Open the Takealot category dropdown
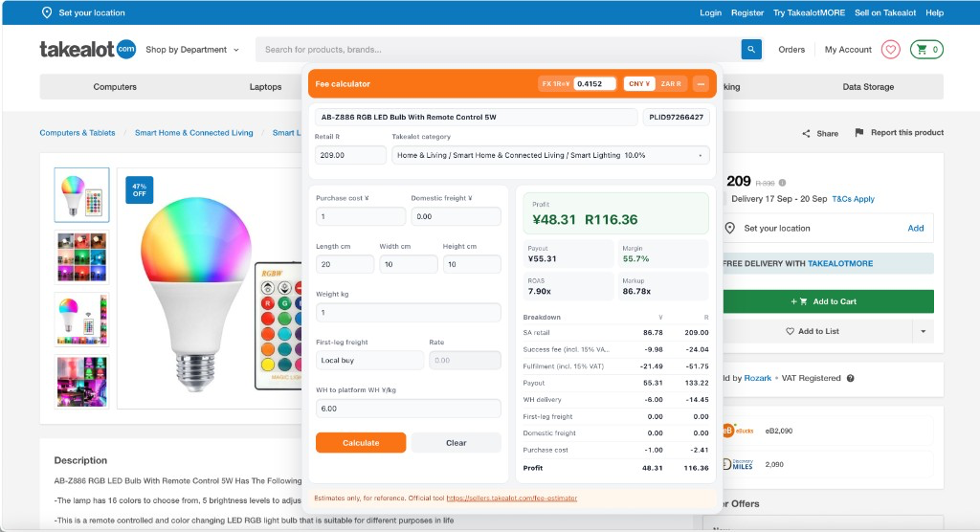The image size is (980, 532). (550, 155)
